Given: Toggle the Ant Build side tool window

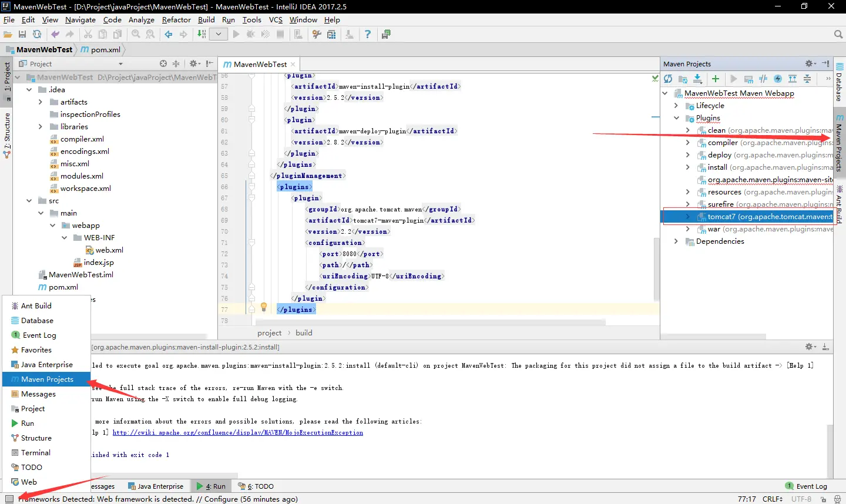Looking at the screenshot, I should pos(840,204).
